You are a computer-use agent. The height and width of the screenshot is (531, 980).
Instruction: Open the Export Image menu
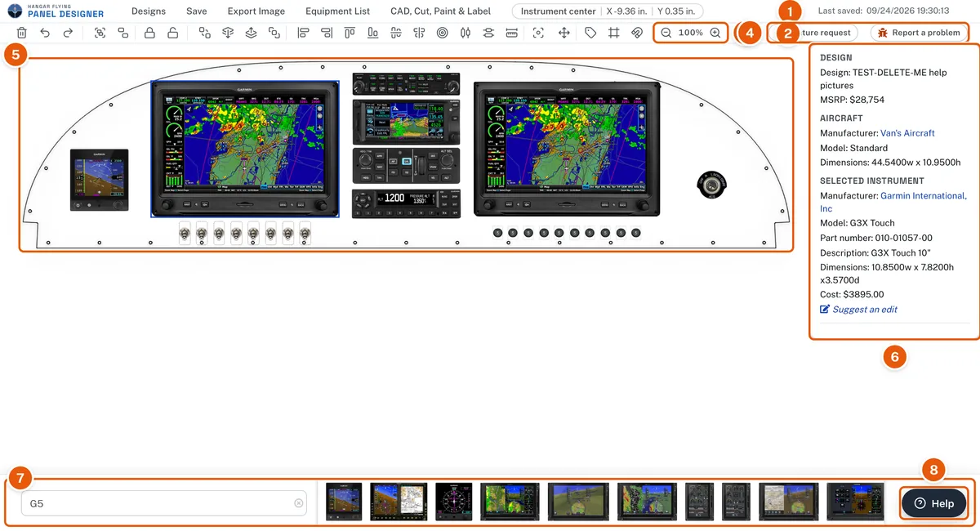(256, 11)
